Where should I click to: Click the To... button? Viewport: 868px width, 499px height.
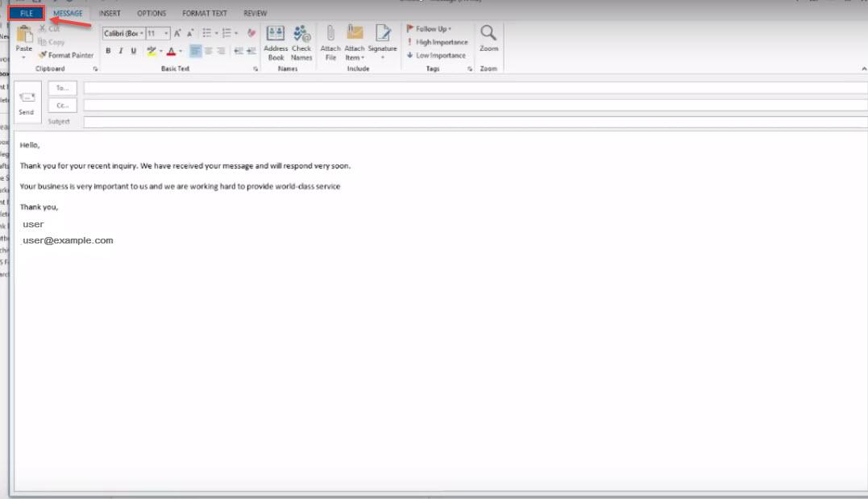62,88
